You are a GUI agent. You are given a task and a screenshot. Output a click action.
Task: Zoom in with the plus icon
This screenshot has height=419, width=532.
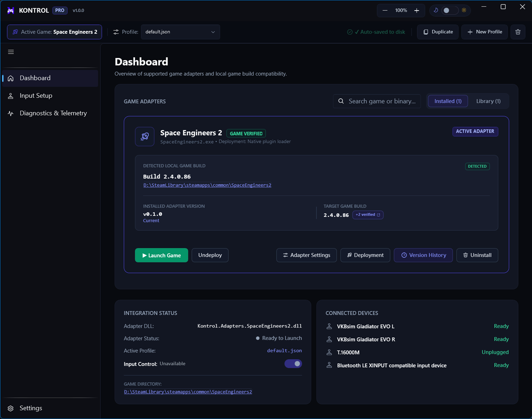(x=416, y=10)
